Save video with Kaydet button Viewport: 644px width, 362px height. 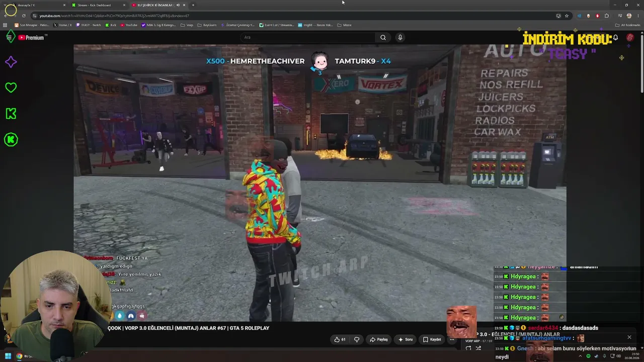pyautogui.click(x=432, y=339)
